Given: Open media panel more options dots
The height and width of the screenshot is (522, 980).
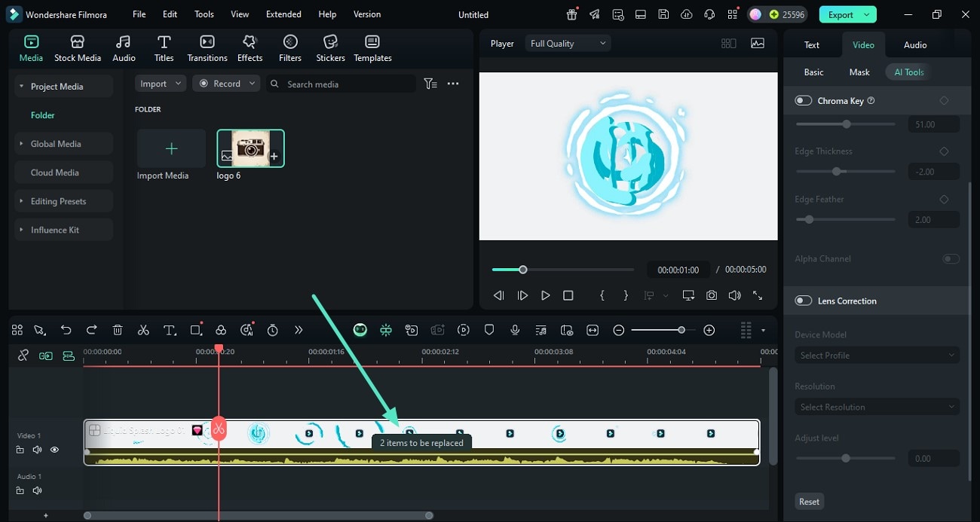Looking at the screenshot, I should (x=453, y=84).
